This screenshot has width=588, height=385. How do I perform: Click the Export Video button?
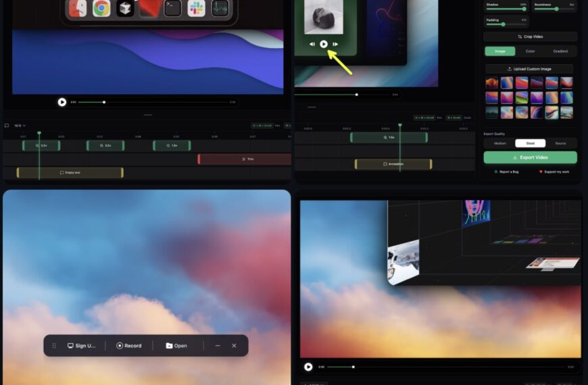click(530, 157)
